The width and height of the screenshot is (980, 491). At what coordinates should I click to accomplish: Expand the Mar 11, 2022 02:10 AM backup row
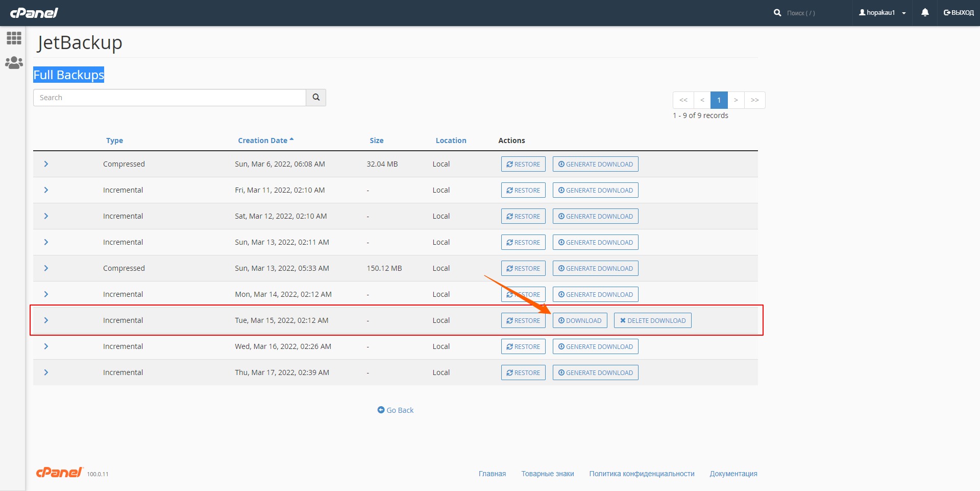tap(46, 190)
